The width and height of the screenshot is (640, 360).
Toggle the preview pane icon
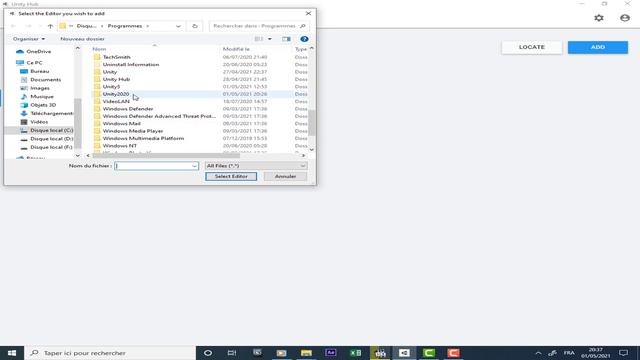click(286, 39)
